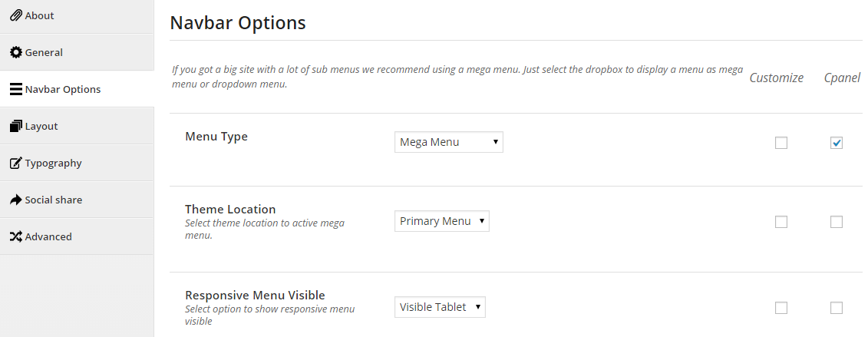Go to the General settings tab
This screenshot has width=868, height=337.
[x=77, y=52]
